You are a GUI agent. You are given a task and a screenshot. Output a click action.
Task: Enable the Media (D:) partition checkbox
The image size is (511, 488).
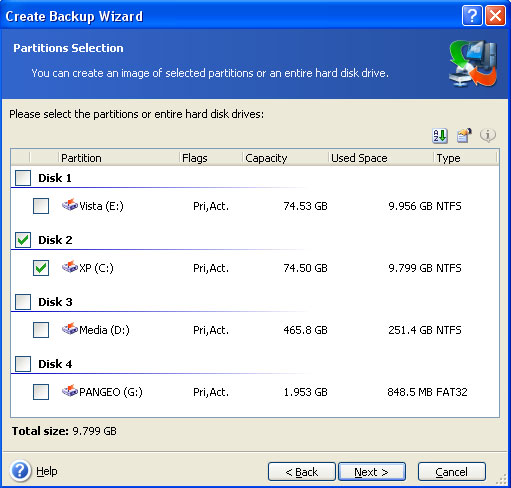(x=41, y=330)
